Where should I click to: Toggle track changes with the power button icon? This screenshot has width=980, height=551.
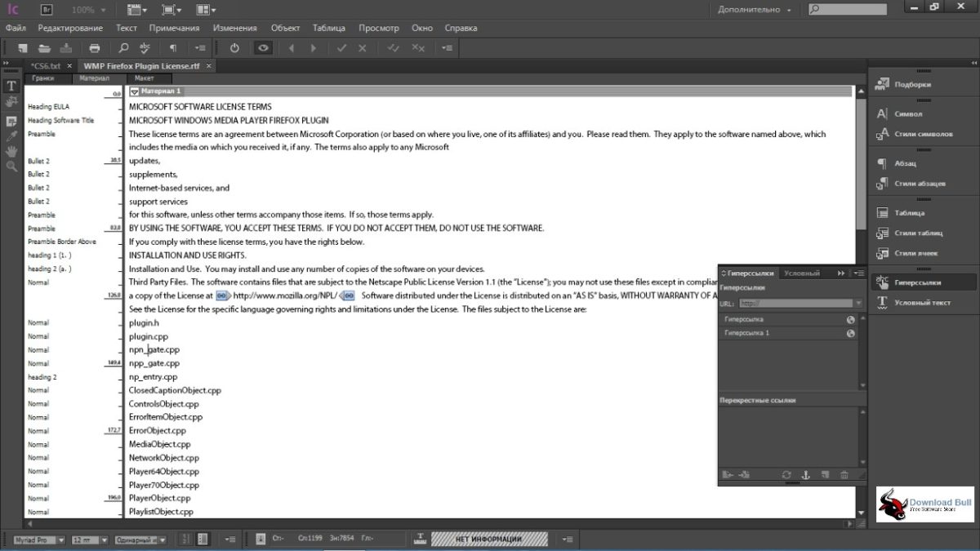(x=234, y=48)
